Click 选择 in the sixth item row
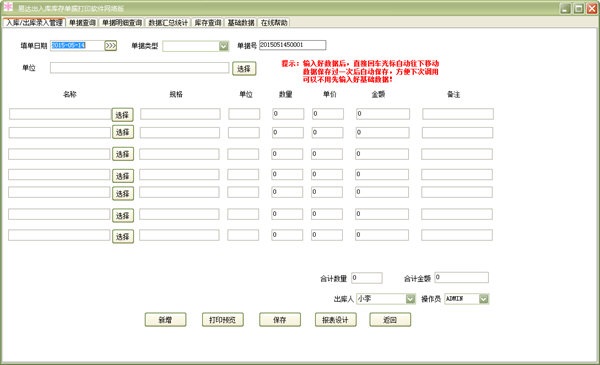This screenshot has height=365, width=600. click(x=122, y=215)
